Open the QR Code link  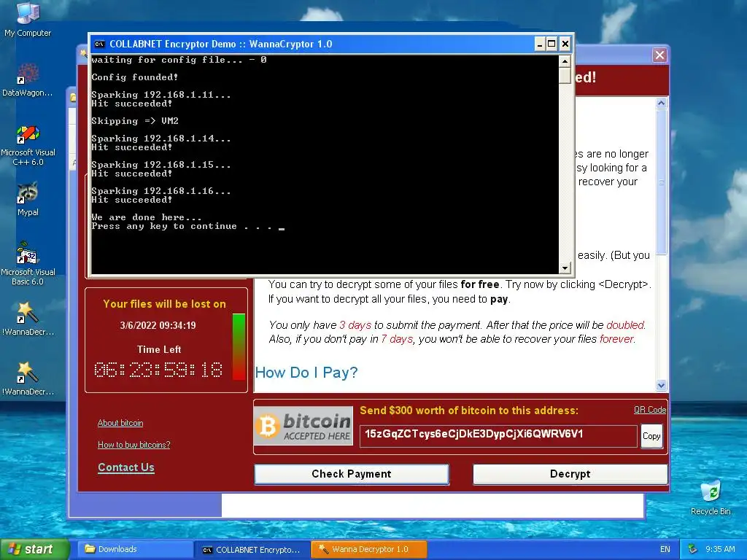point(650,410)
